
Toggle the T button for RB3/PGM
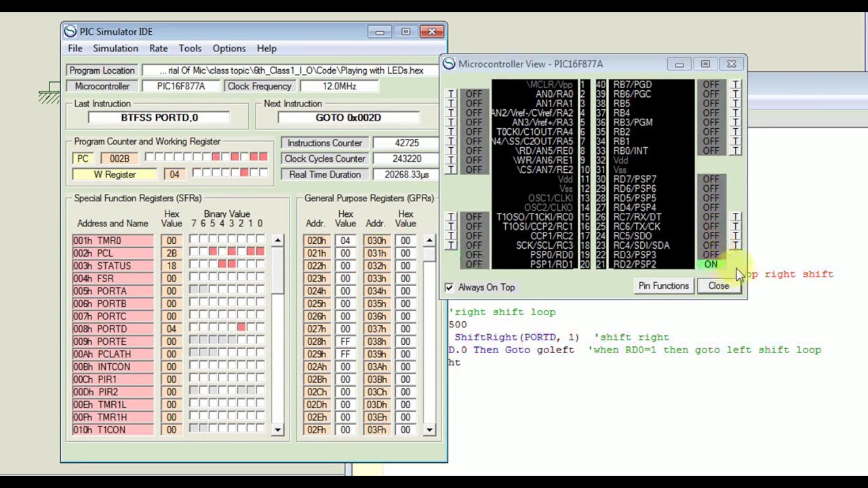click(736, 123)
